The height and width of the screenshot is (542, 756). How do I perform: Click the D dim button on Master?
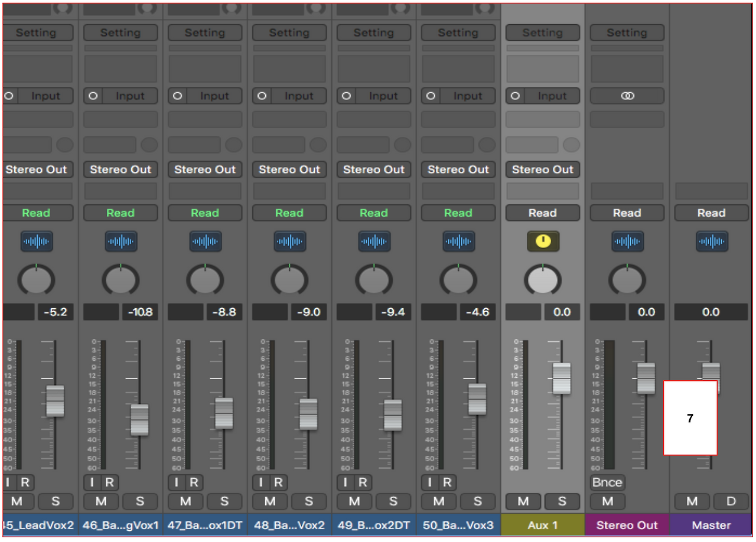tap(731, 501)
